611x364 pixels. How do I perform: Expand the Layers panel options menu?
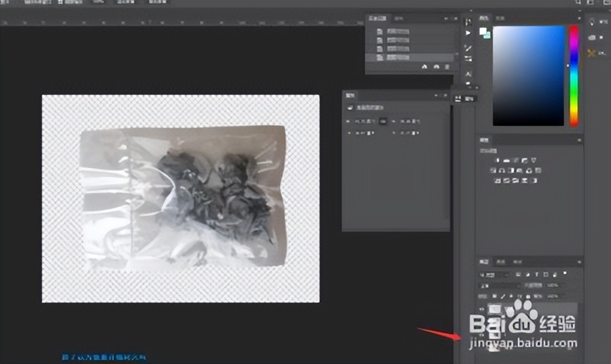(x=578, y=261)
